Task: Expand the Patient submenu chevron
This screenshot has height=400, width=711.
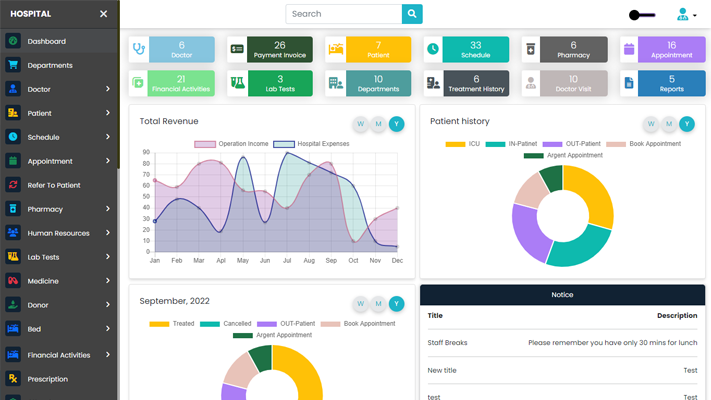Action: [107, 112]
